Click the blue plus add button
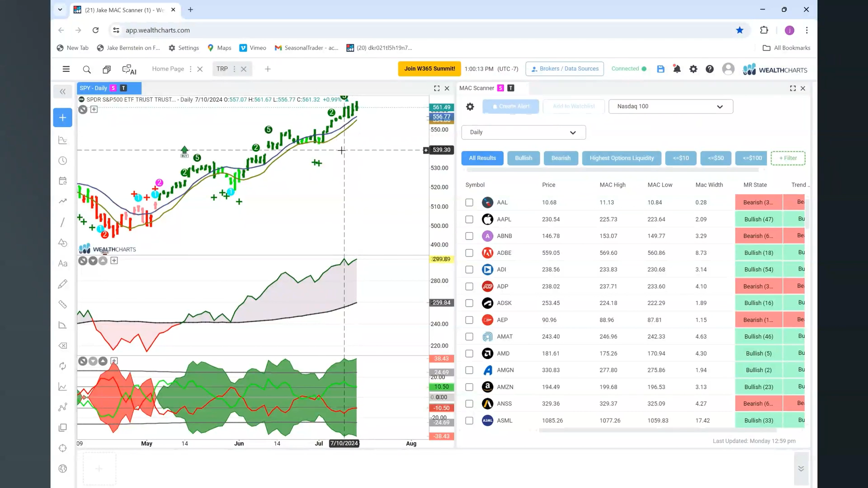 point(63,117)
